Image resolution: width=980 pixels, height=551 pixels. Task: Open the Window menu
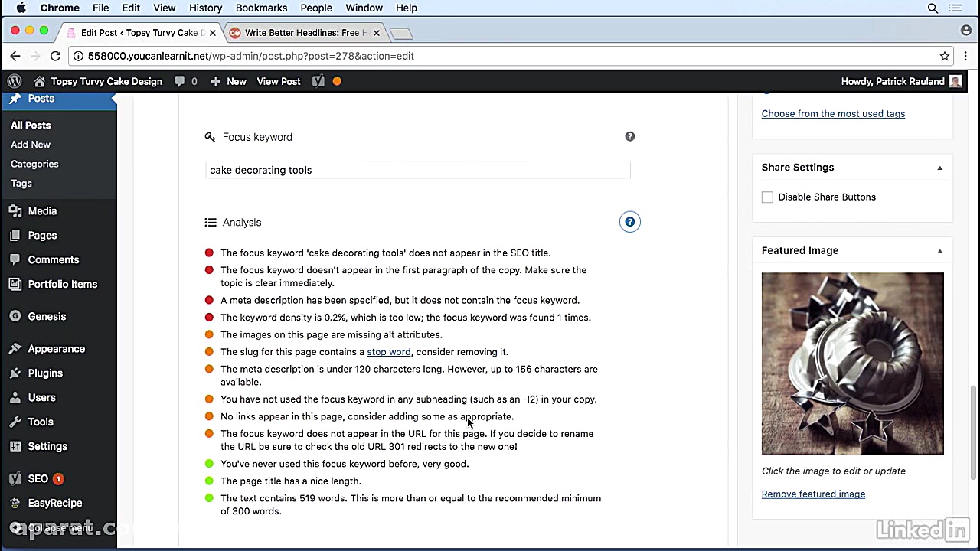click(x=364, y=8)
